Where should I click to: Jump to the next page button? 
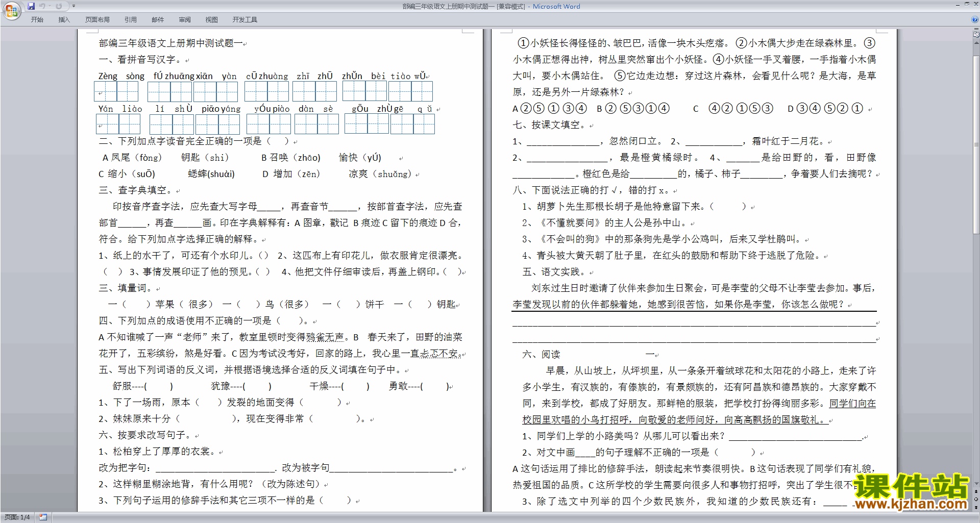click(976, 507)
